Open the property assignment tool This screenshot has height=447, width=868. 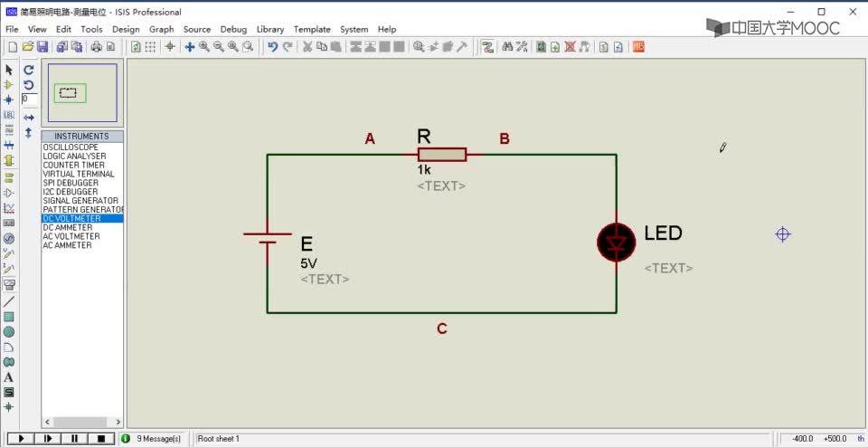(522, 47)
